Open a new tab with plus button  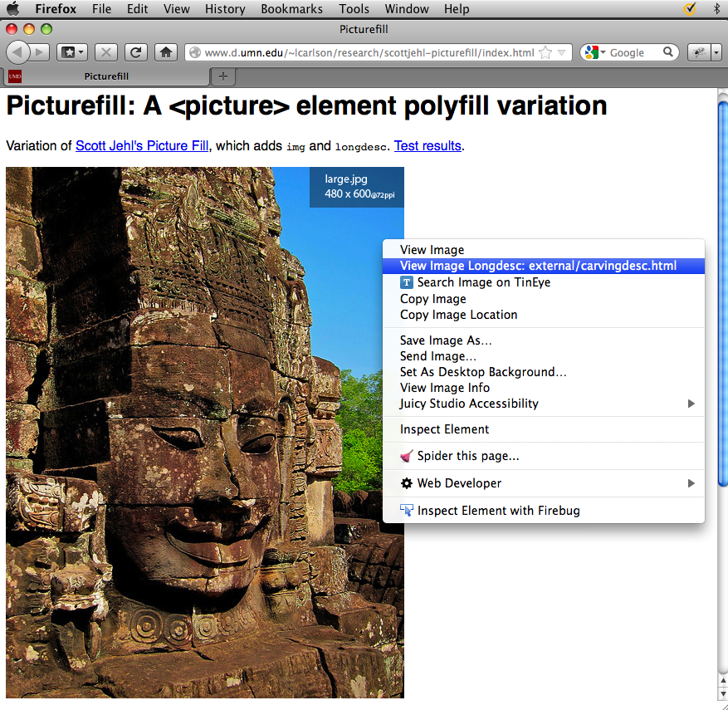click(x=222, y=76)
